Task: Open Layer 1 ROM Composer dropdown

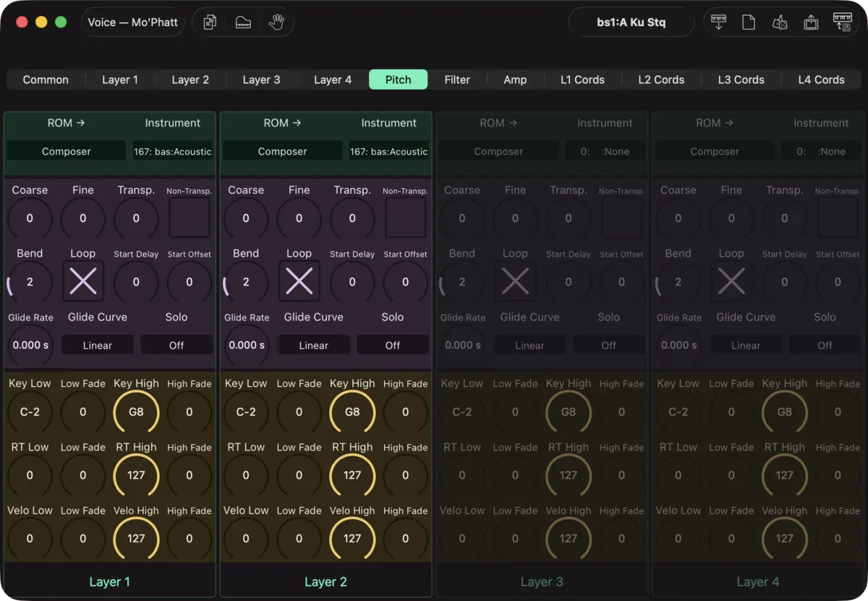Action: click(x=67, y=151)
